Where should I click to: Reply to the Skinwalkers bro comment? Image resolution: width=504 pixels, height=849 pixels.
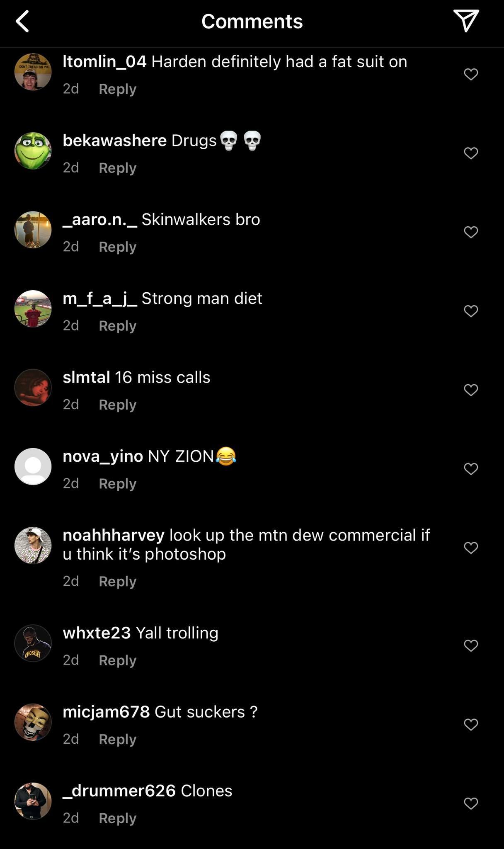click(x=117, y=247)
